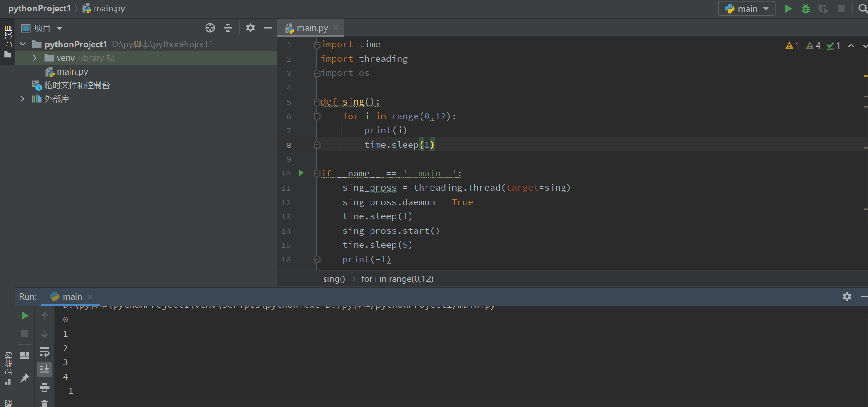This screenshot has height=407, width=868.
Task: Click the sing() breadcrumb
Action: 334,279
